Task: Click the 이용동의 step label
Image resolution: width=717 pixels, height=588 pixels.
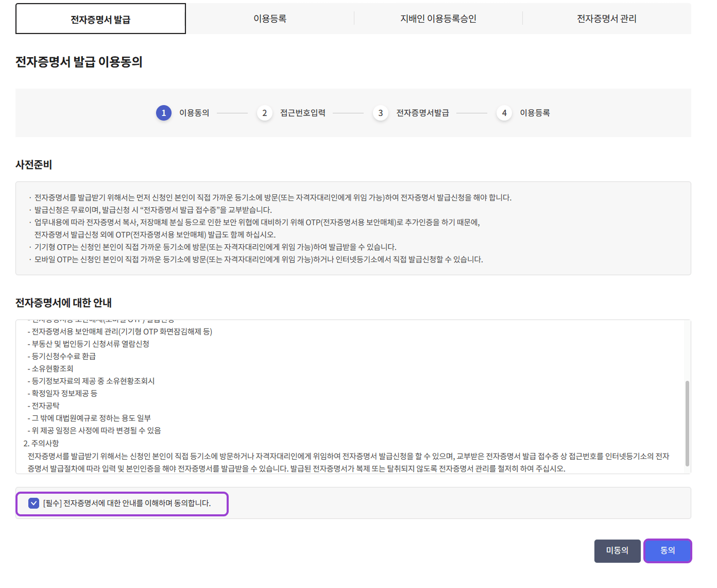Action: click(x=194, y=113)
